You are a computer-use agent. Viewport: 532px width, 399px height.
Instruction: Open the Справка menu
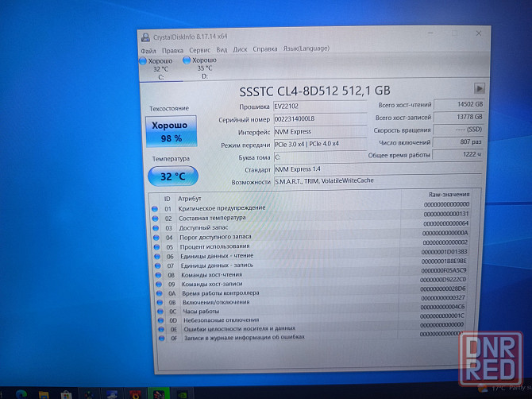[265, 49]
